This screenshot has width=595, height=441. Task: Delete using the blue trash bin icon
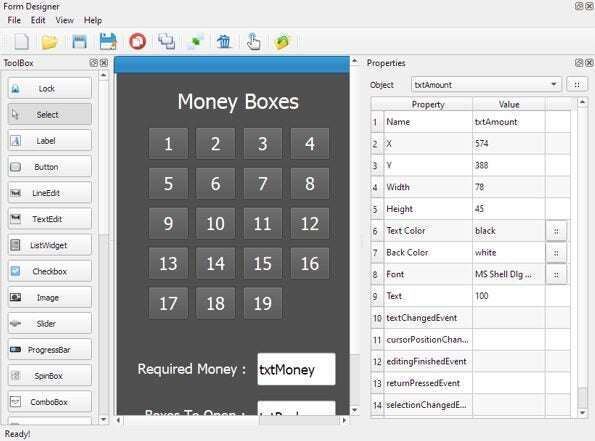point(224,41)
